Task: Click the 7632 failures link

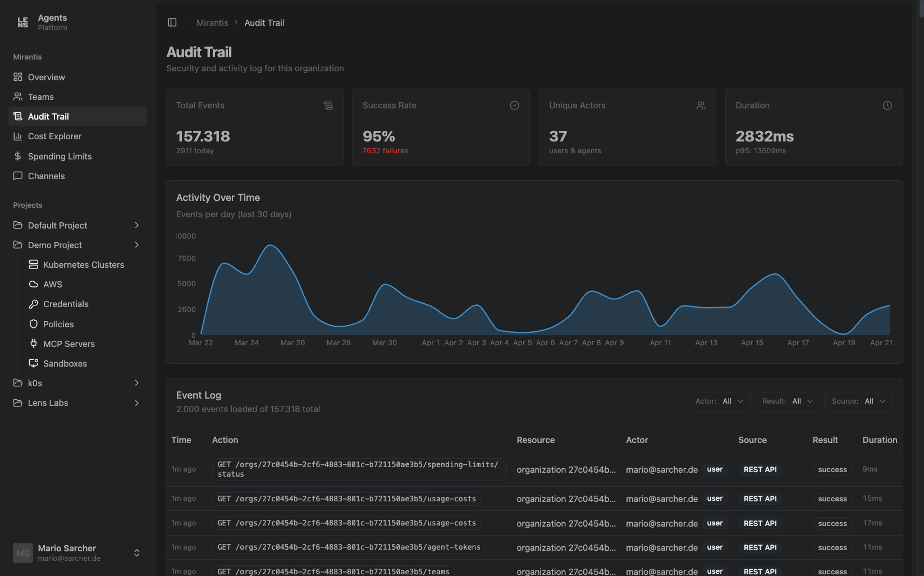Action: [385, 150]
